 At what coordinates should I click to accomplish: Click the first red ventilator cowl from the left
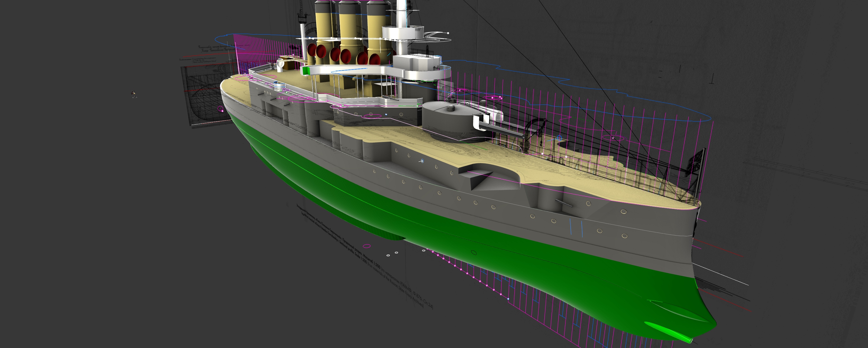coord(312,50)
